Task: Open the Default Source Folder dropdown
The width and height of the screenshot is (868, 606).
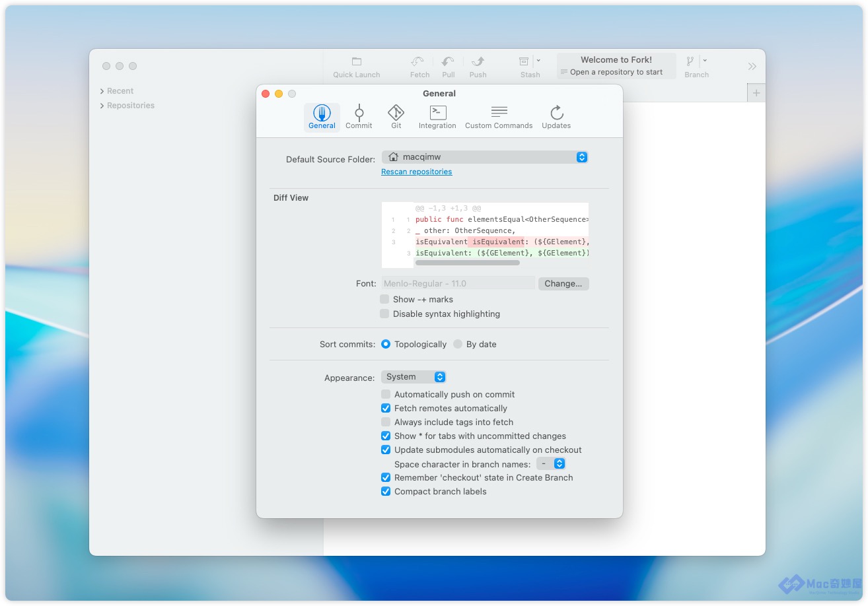Action: tap(485, 157)
